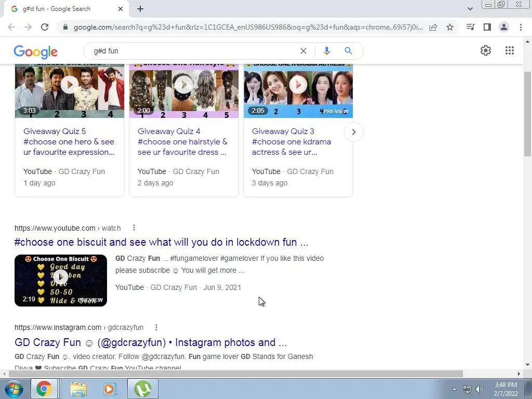Play the Choose One Biscuit thumbnail
532x399 pixels.
[61, 280]
